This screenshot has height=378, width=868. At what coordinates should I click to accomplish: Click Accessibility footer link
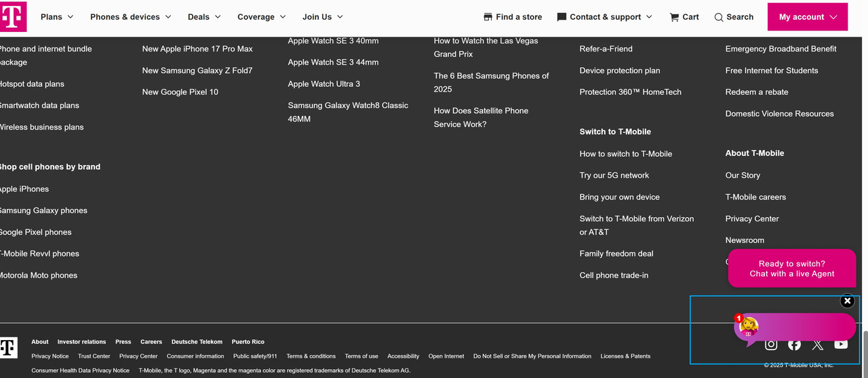pos(403,356)
